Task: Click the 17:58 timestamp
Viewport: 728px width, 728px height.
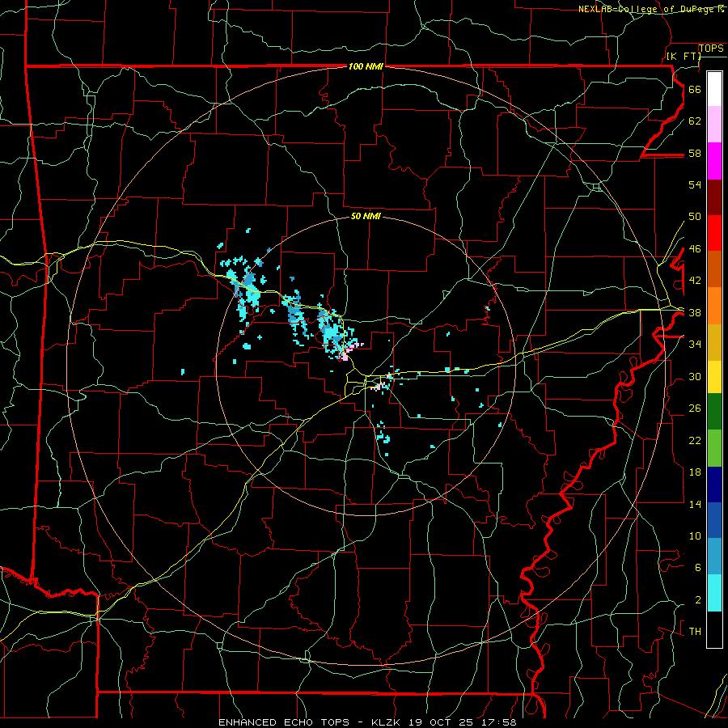Action: [x=497, y=722]
